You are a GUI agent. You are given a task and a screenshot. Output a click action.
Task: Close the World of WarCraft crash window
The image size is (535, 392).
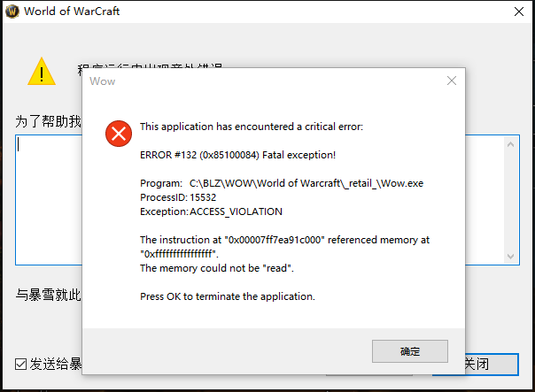point(518,12)
